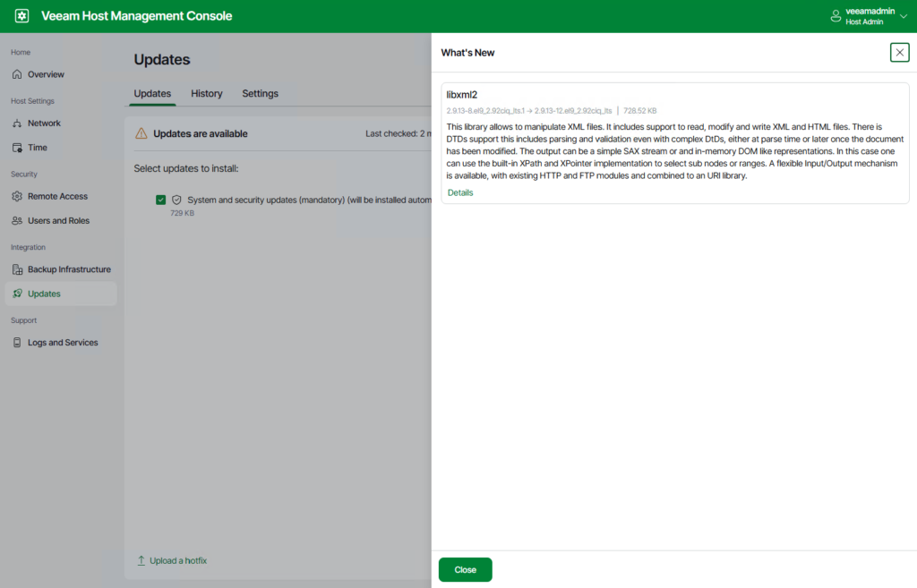Image resolution: width=917 pixels, height=588 pixels.
Task: Click the libxml2 version string 2.9.13-8 to 2.9.13-12
Action: pyautogui.click(x=528, y=110)
